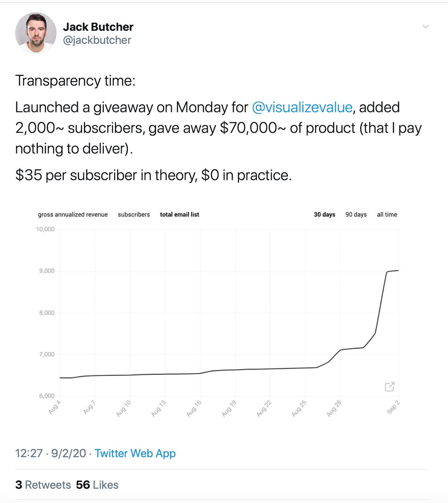Select the total email list tab

[x=180, y=214]
